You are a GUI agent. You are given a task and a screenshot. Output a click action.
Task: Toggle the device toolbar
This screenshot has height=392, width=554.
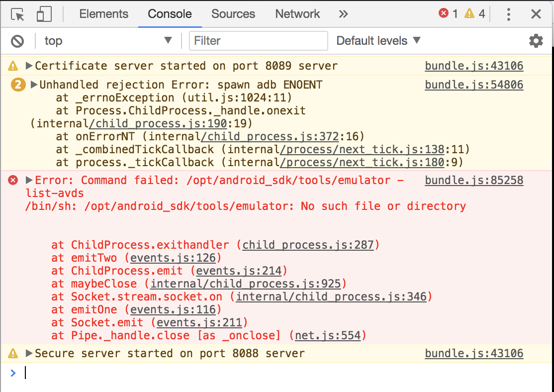[x=44, y=14]
